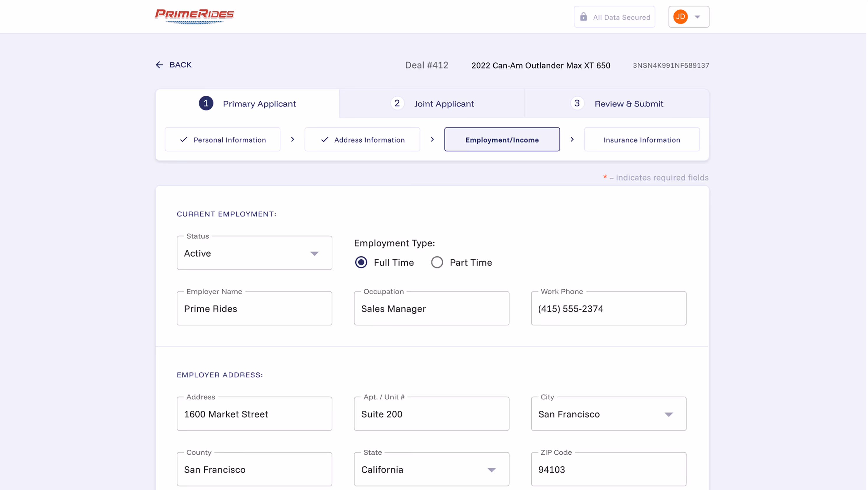Viewport: 868px width, 490px height.
Task: Click the orange JD avatar icon
Action: tap(680, 17)
